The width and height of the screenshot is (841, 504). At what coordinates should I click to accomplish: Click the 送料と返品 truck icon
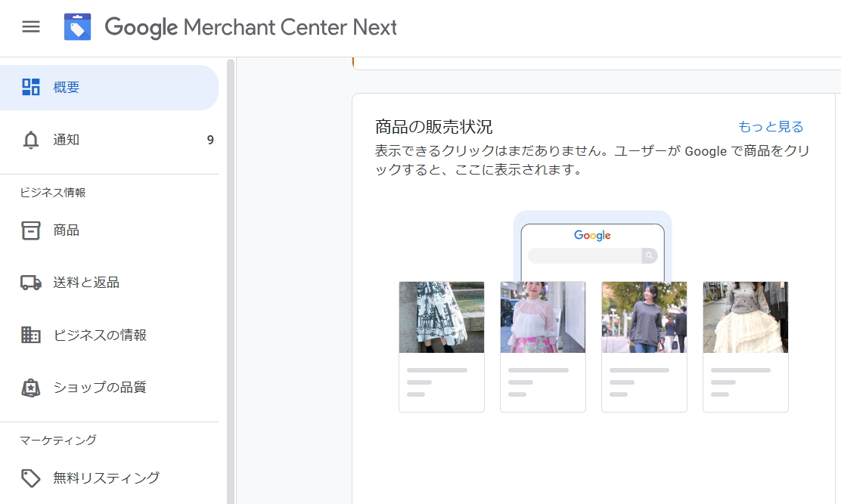point(31,283)
